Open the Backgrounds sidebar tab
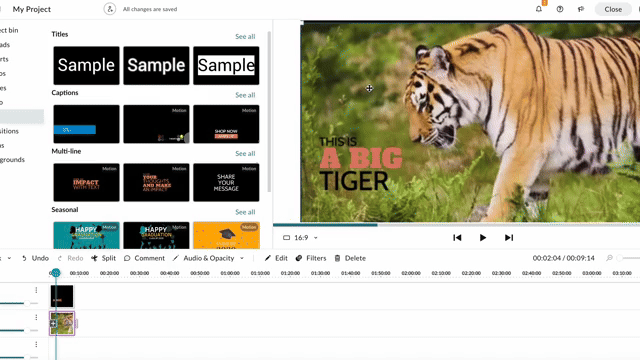This screenshot has width=640, height=360. click(12, 160)
